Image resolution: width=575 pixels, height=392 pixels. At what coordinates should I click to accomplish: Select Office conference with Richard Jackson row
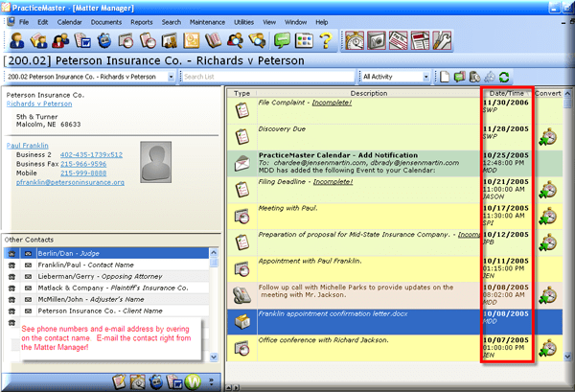394,348
